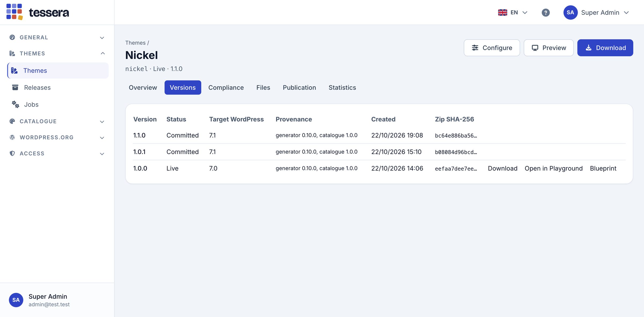Click the SA avatar in the sidebar footer
The image size is (644, 317).
tap(16, 300)
